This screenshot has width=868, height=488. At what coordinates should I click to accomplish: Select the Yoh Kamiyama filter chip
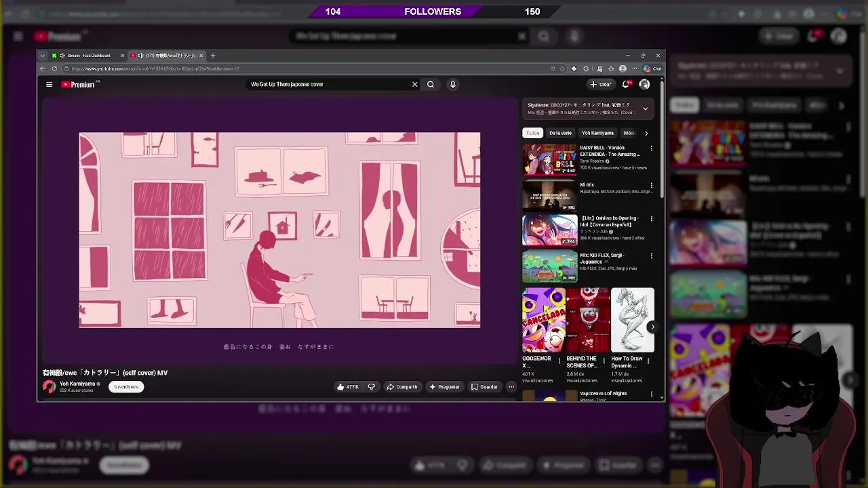(x=597, y=133)
